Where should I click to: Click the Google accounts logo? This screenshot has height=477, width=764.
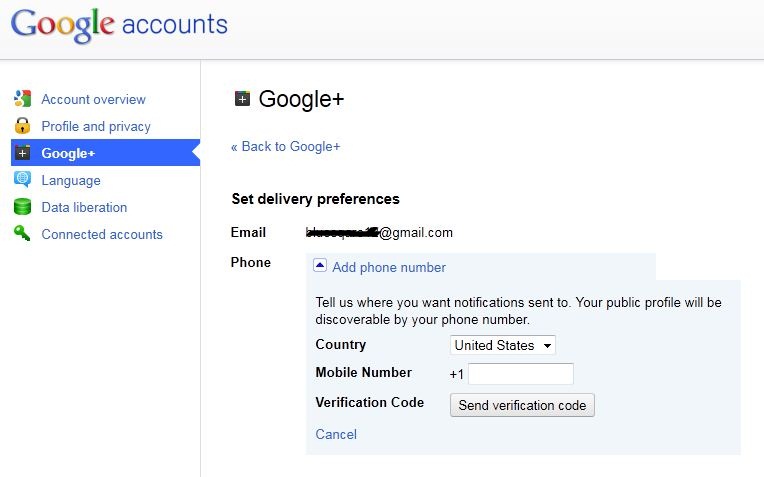pyautogui.click(x=119, y=24)
